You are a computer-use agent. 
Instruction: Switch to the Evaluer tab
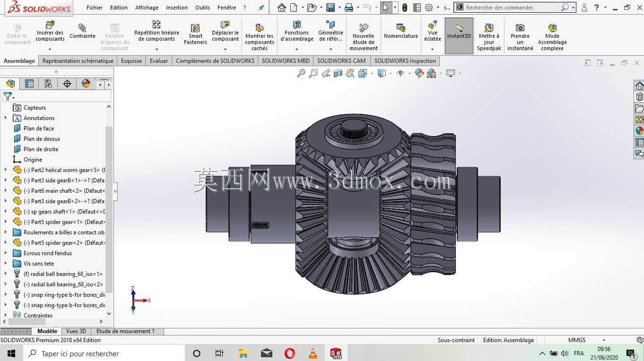click(x=159, y=61)
